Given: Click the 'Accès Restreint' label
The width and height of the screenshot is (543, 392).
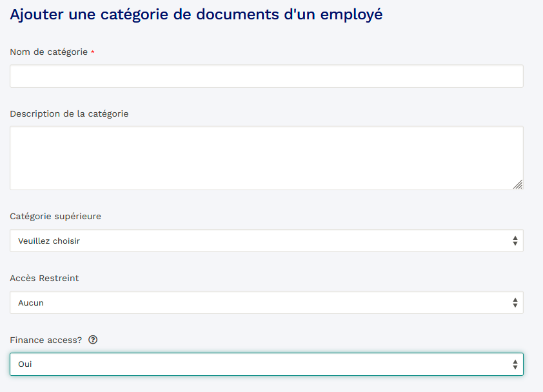Looking at the screenshot, I should [x=44, y=278].
